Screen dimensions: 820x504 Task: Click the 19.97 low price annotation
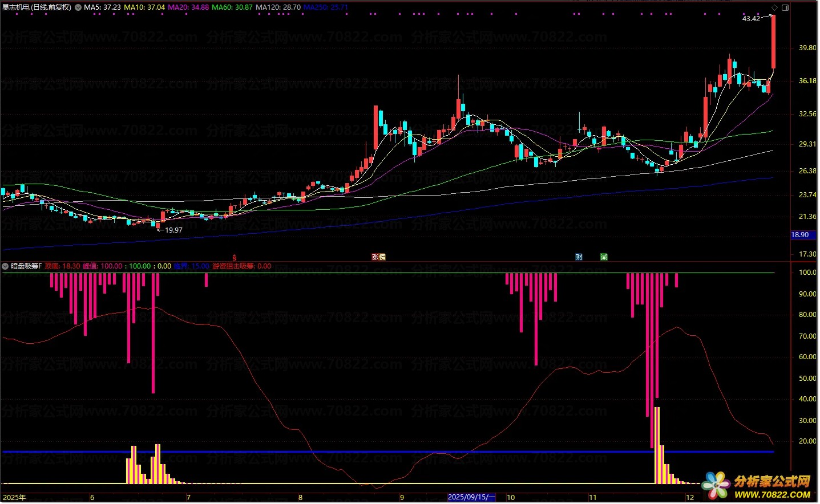point(173,230)
